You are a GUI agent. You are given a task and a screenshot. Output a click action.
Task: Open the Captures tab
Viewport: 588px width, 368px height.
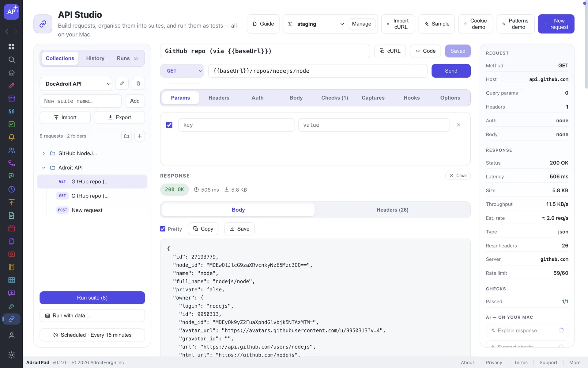coord(373,98)
